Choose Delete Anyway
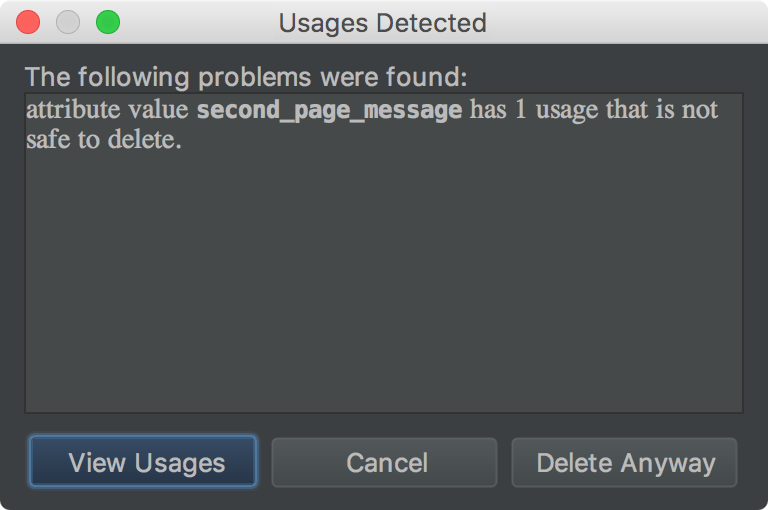 [x=625, y=463]
